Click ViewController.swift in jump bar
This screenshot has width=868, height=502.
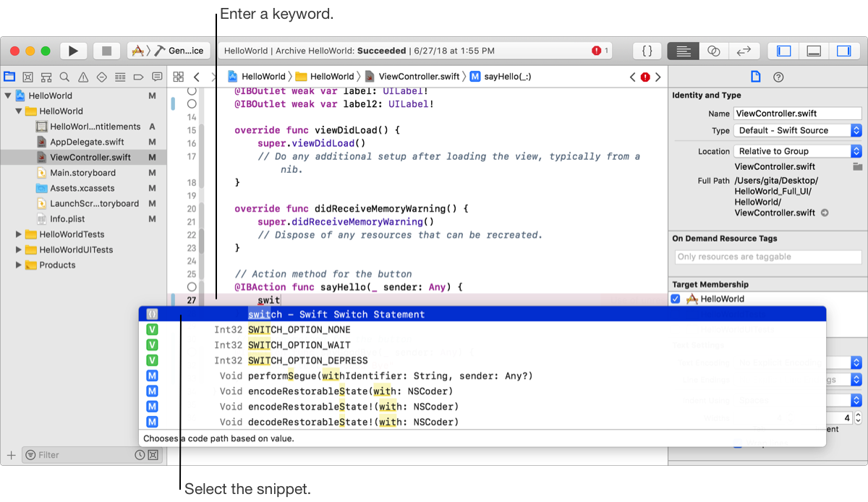point(412,77)
